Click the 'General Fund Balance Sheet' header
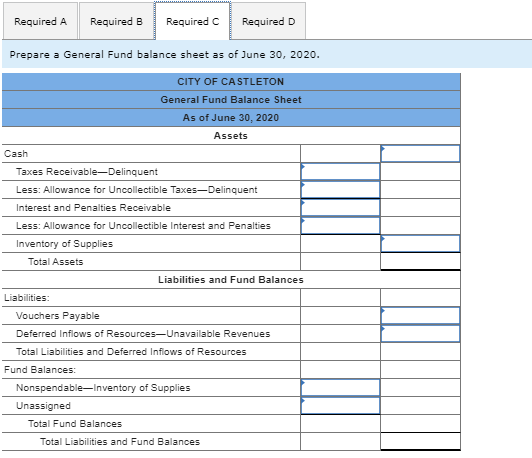This screenshot has width=532, height=458. click(x=231, y=100)
